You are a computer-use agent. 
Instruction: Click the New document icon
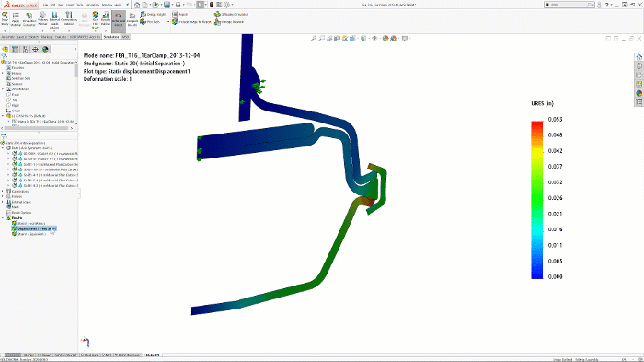pos(145,5)
